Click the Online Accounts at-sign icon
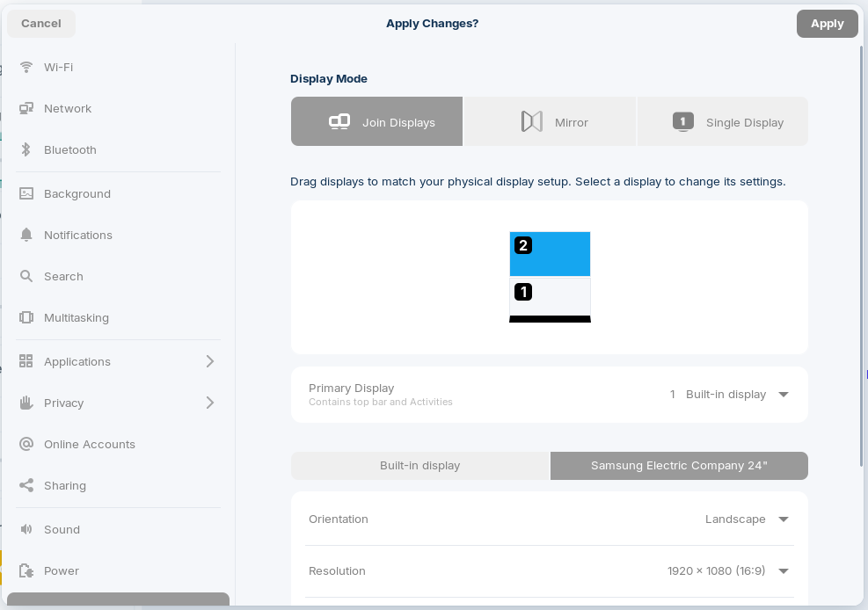The image size is (868, 610). pos(26,444)
